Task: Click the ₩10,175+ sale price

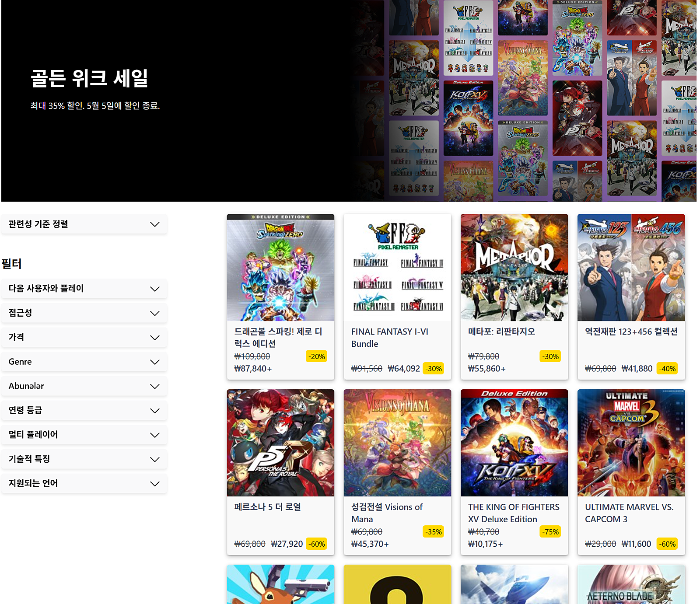Action: click(486, 544)
